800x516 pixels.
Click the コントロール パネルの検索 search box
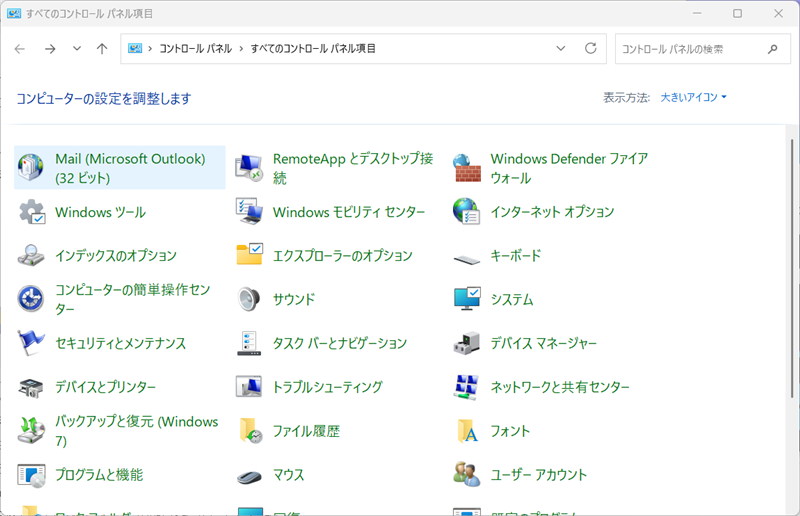click(x=703, y=49)
